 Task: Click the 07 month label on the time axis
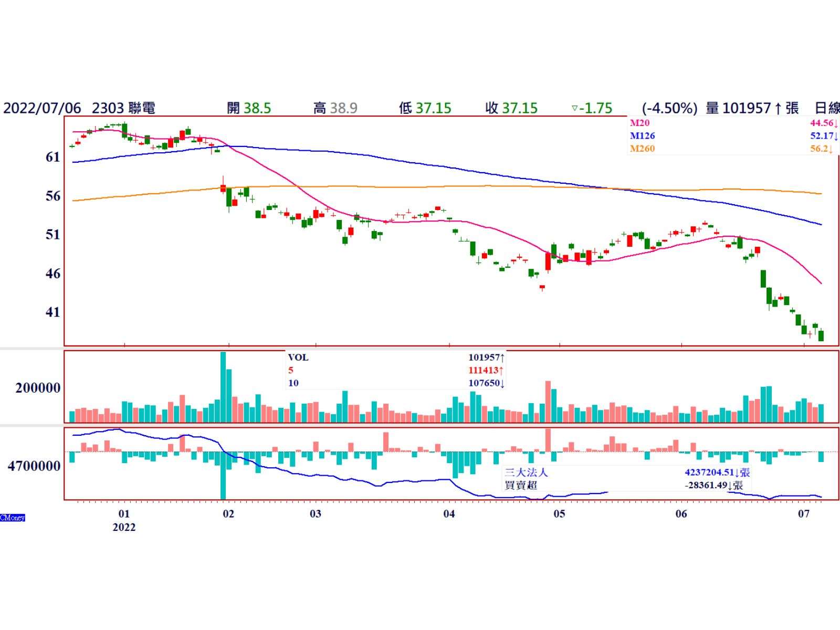[804, 513]
